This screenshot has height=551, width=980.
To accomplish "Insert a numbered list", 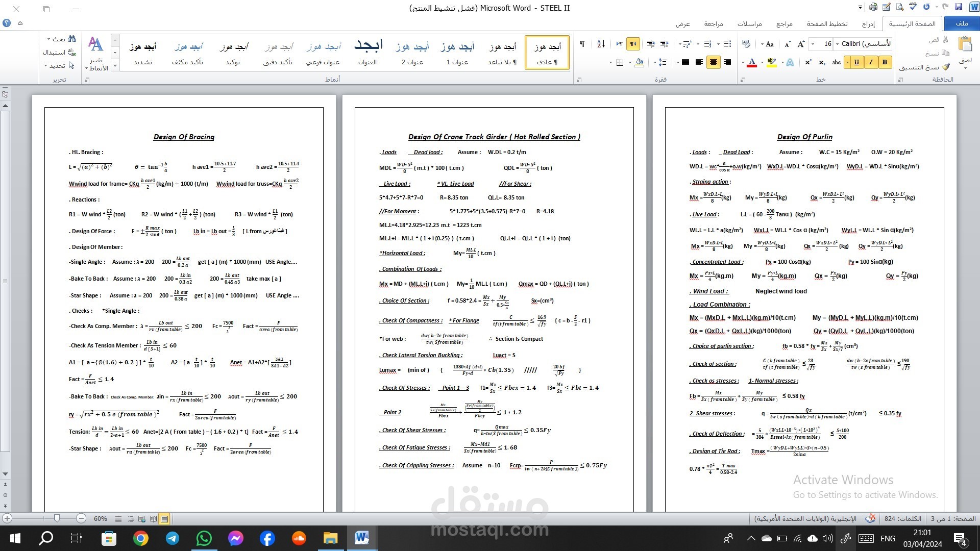I will (707, 44).
